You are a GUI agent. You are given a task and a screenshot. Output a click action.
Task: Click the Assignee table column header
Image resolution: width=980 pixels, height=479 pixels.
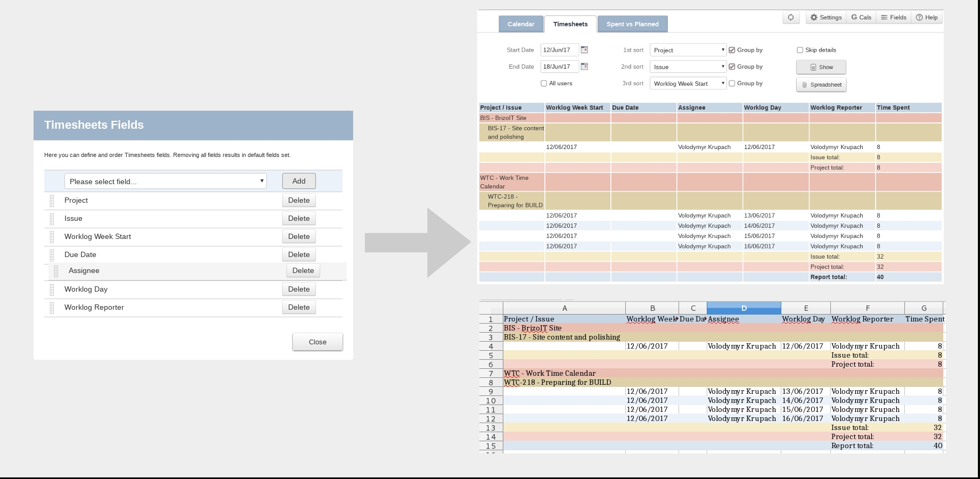[710, 108]
